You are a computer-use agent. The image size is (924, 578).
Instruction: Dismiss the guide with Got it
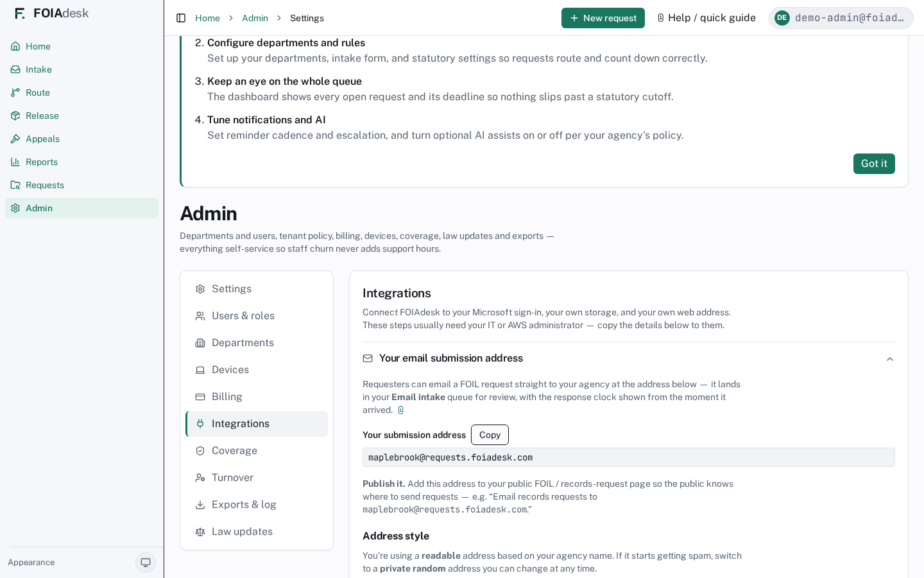pyautogui.click(x=874, y=164)
